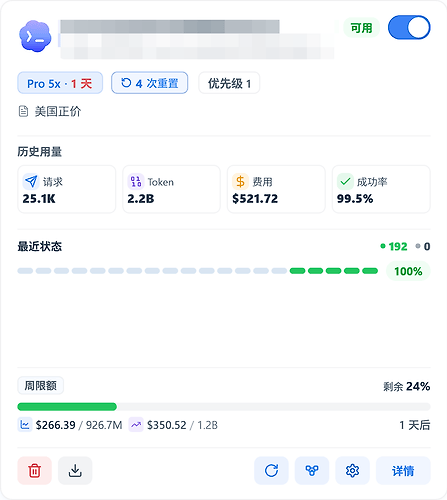Click the 1 天后 reset time text

[415, 425]
